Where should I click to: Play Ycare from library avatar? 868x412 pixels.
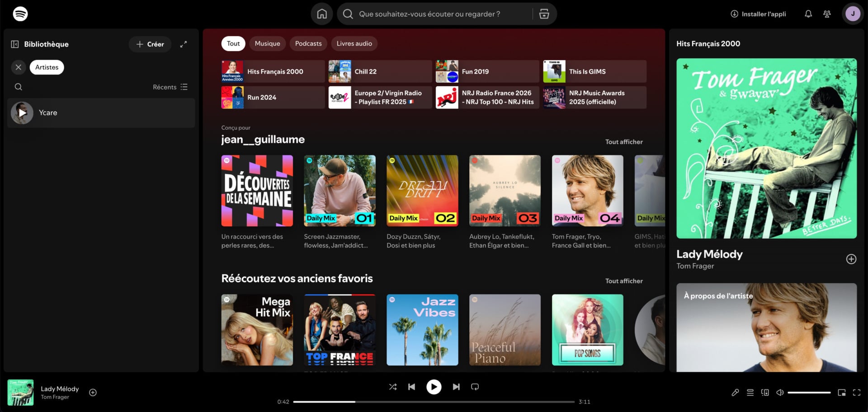(x=22, y=113)
